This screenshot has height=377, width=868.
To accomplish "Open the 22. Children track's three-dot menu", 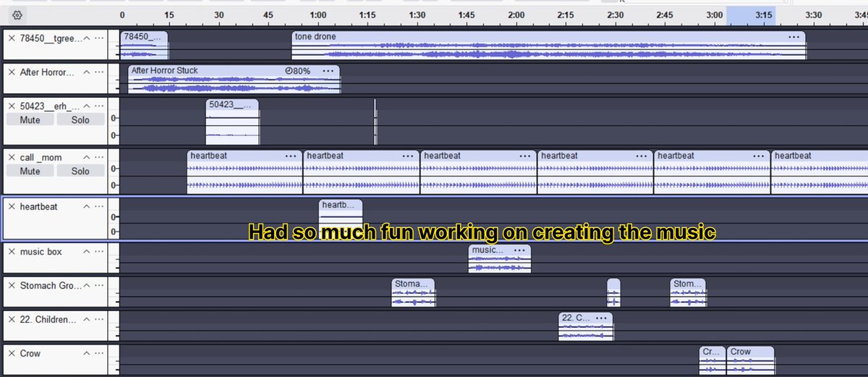I will (x=99, y=320).
